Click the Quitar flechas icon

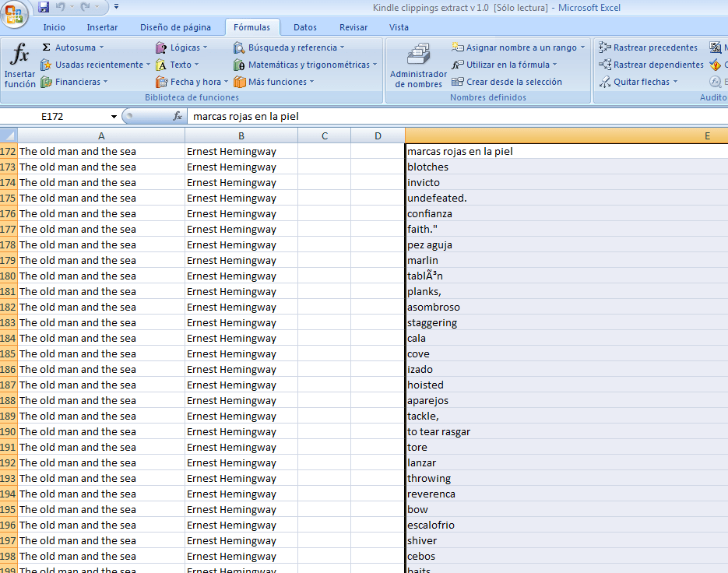pyautogui.click(x=604, y=82)
